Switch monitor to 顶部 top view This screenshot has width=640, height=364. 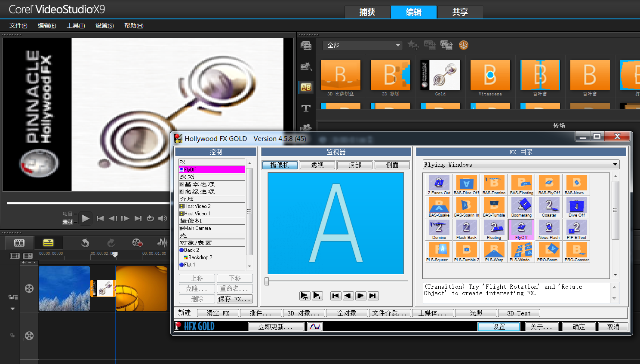[x=355, y=165]
